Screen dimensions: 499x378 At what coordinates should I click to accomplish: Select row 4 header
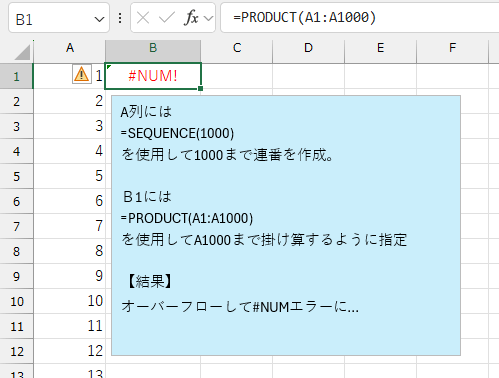pyautogui.click(x=16, y=151)
